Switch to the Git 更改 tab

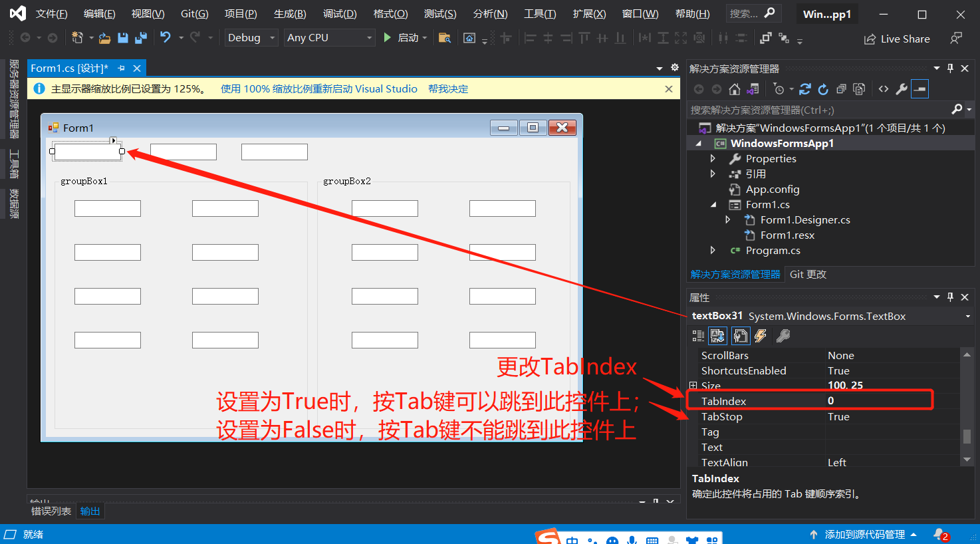[x=808, y=273]
